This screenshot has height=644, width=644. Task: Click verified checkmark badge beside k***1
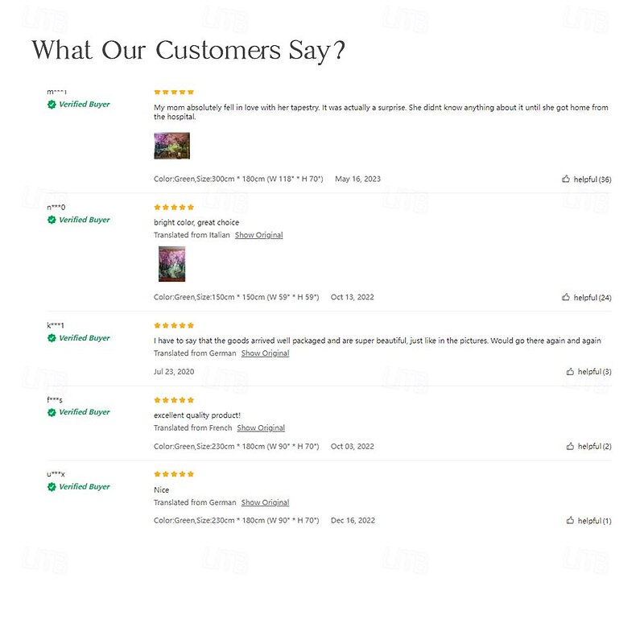coord(52,338)
